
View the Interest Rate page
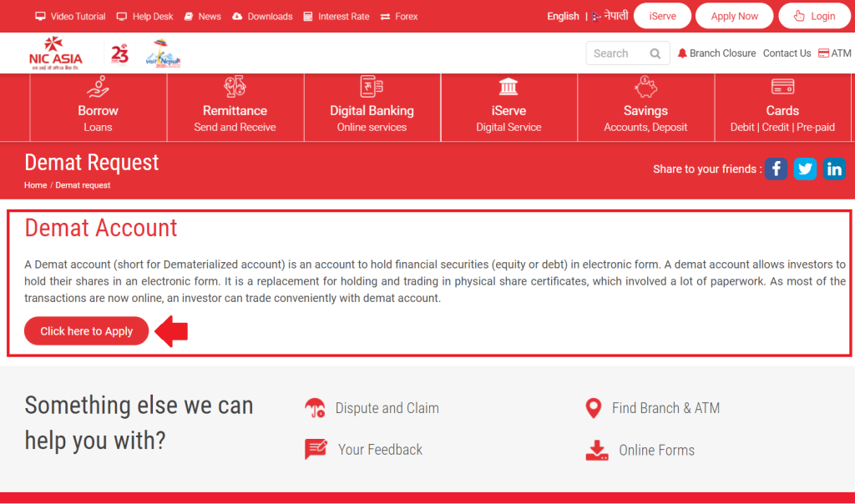point(336,17)
